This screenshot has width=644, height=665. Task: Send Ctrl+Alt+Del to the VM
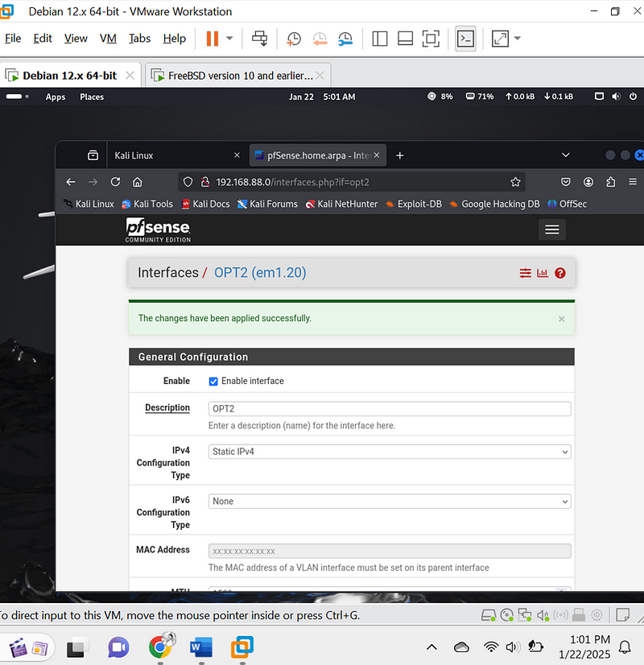coord(259,39)
